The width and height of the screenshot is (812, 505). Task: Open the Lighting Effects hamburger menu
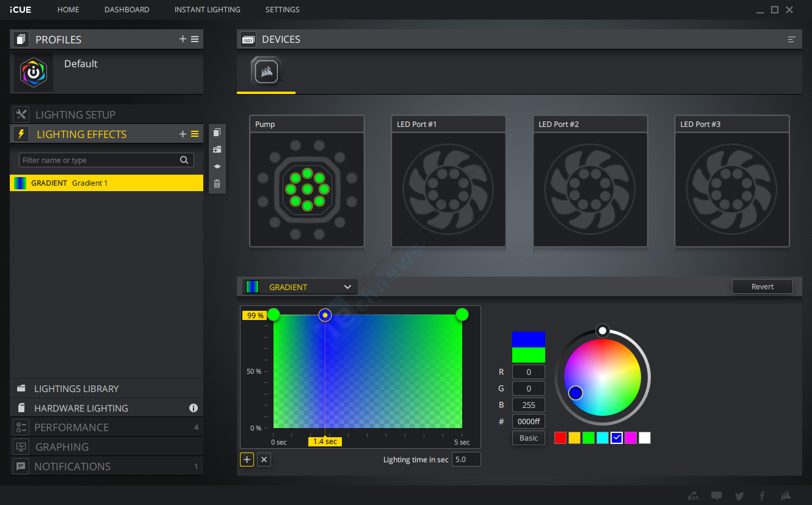195,134
